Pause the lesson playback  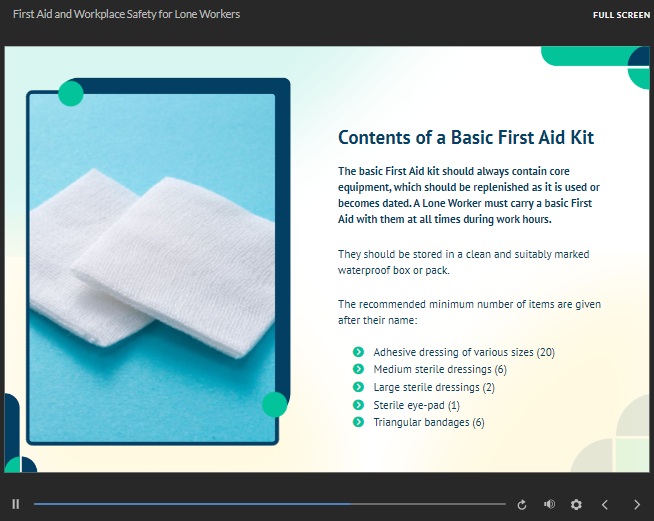[x=16, y=505]
